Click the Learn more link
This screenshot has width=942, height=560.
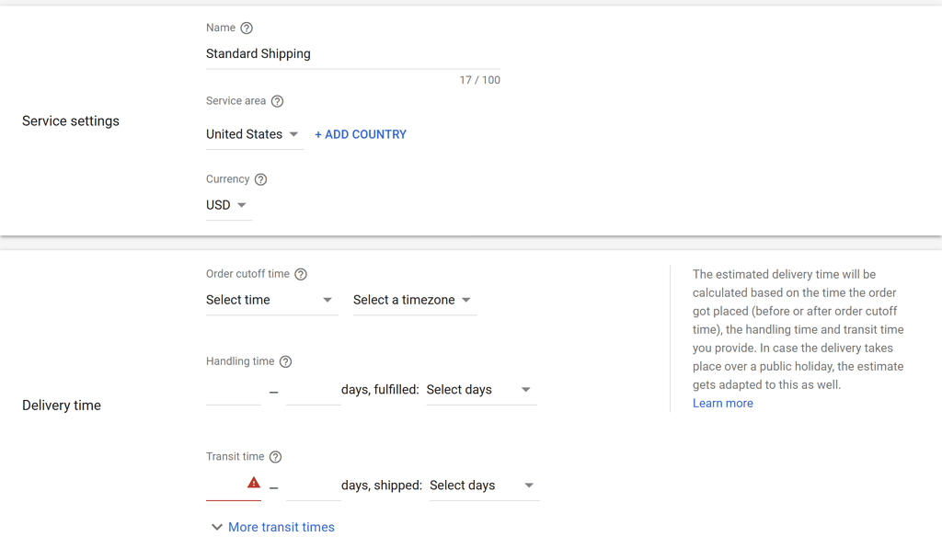coord(722,403)
